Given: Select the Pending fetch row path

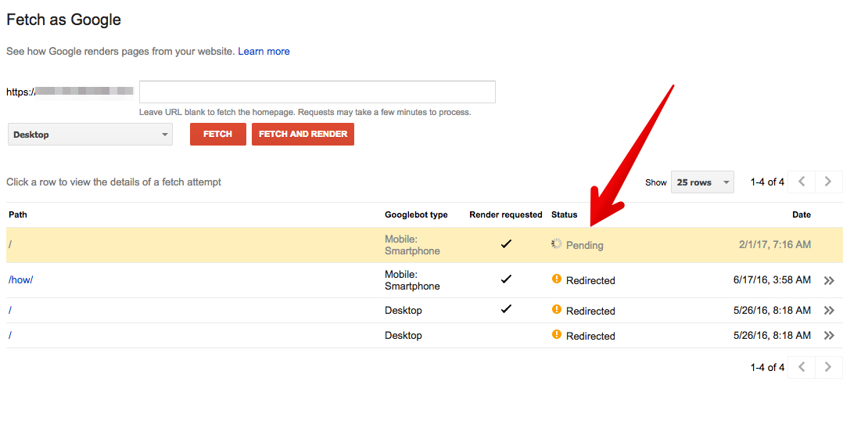Looking at the screenshot, I should (10, 244).
